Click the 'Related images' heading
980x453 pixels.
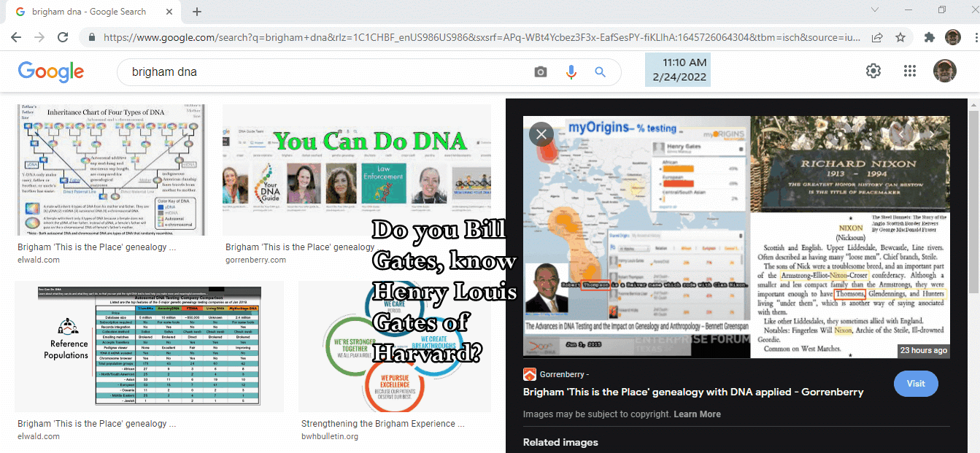[x=560, y=442]
